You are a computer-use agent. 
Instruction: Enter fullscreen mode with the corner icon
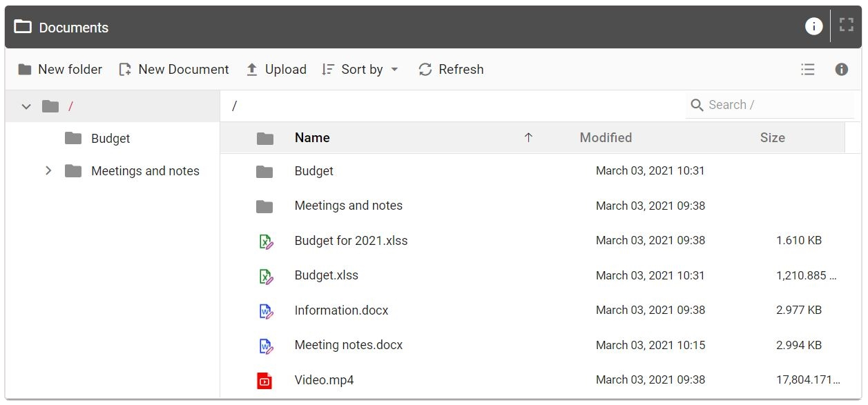click(847, 26)
